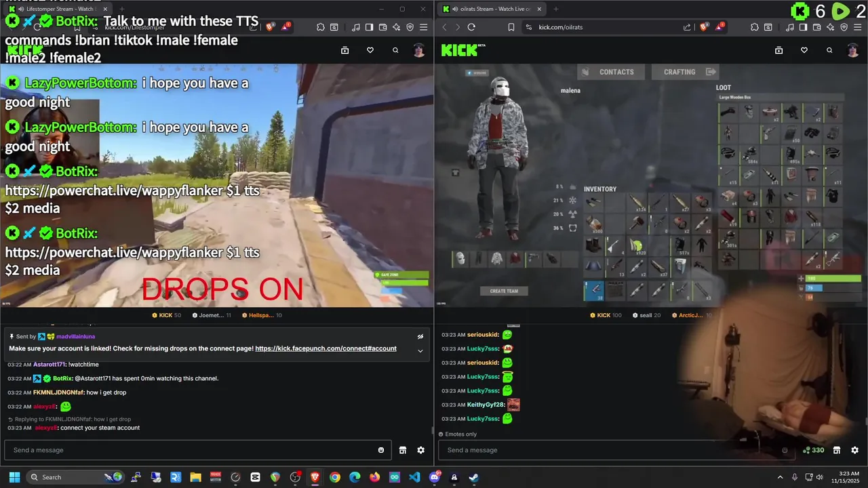
Task: Open Google Chrome from taskbar
Action: 335,477
